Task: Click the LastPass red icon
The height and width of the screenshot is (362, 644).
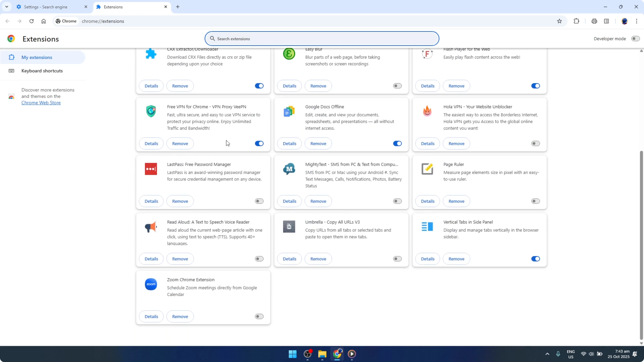Action: click(x=151, y=169)
